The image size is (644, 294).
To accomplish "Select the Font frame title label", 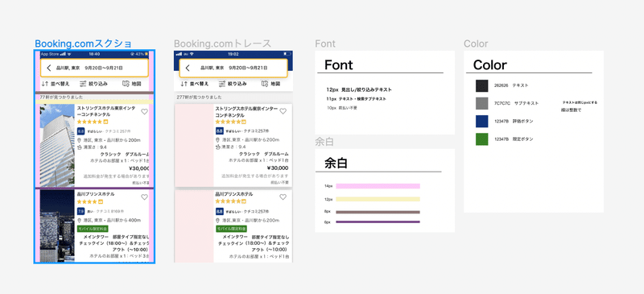I will 325,43.
